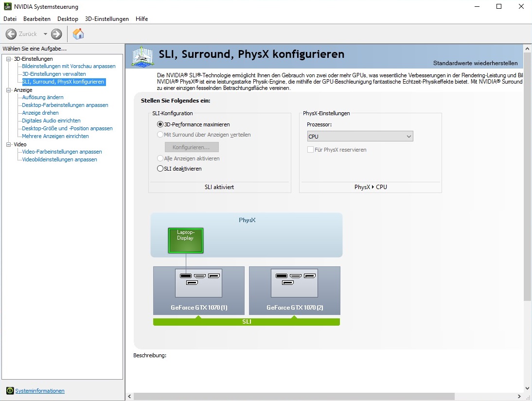This screenshot has height=401, width=532.
Task: Click NVIDIA app icon in title bar
Action: 7,6
